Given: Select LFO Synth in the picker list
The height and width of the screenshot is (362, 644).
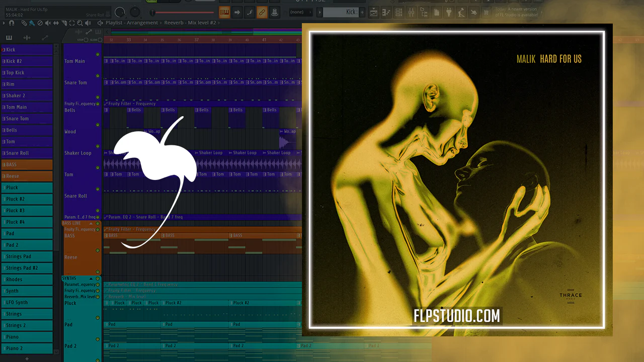Looking at the screenshot, I should [27, 303].
